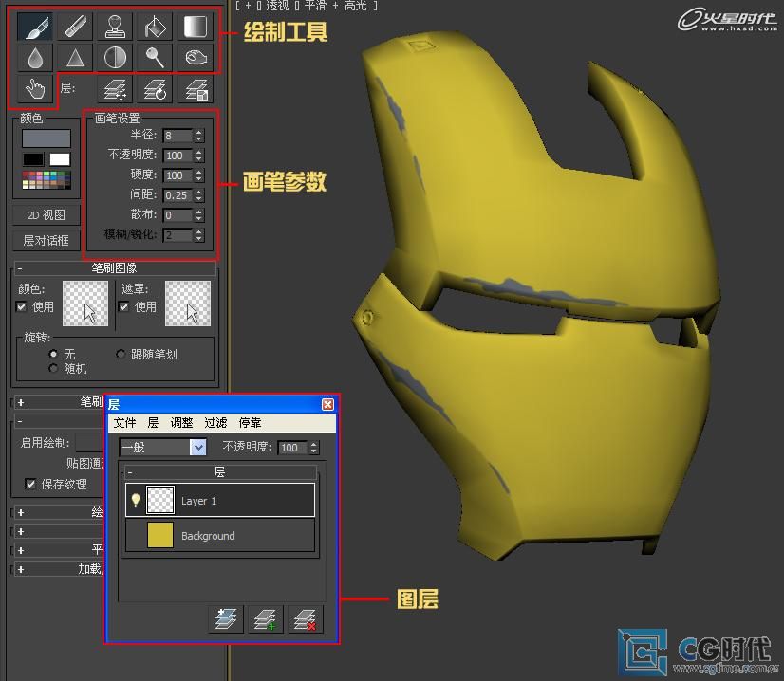Viewport: 784px width, 681px height.
Task: Open 文件 menu in layer dialog
Action: click(124, 423)
